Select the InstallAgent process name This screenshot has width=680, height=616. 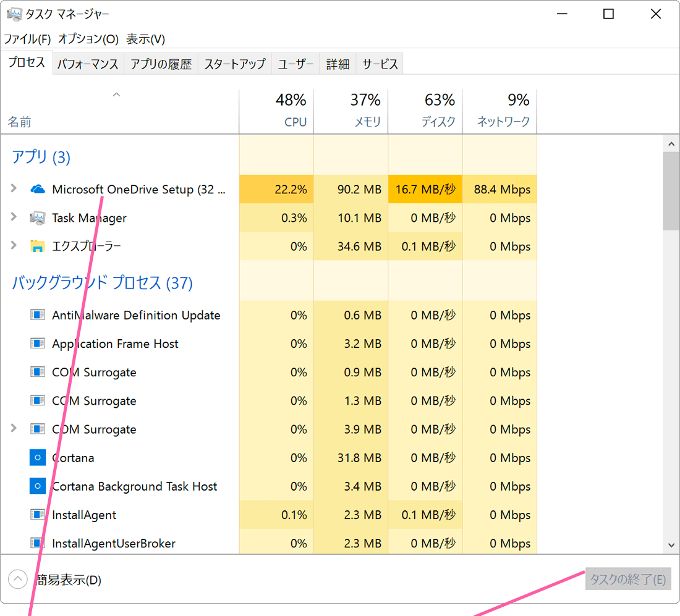pos(84,515)
